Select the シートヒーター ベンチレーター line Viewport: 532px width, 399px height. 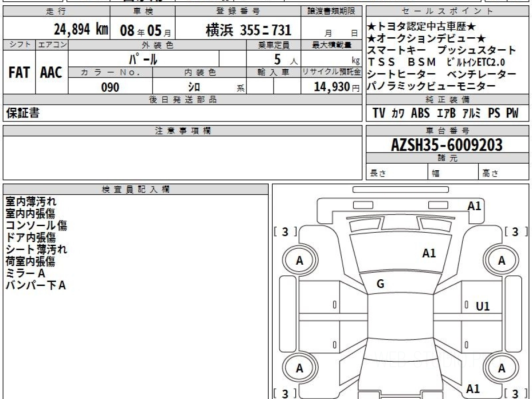tap(442, 74)
